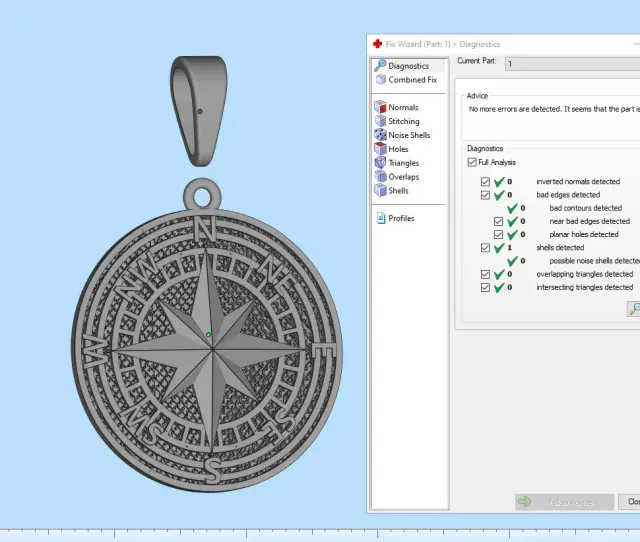This screenshot has width=640, height=542.
Task: Open the Normals fixing page
Action: click(403, 107)
